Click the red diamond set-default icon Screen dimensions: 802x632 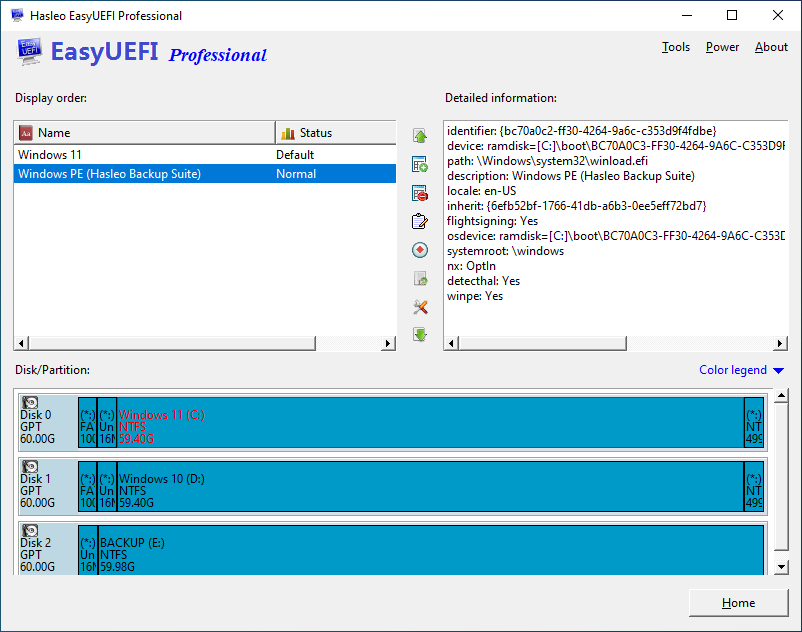[x=420, y=250]
